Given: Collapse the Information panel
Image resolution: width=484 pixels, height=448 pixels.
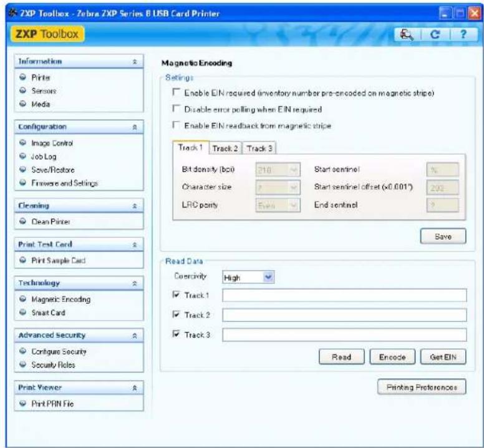Looking at the screenshot, I should point(135,62).
